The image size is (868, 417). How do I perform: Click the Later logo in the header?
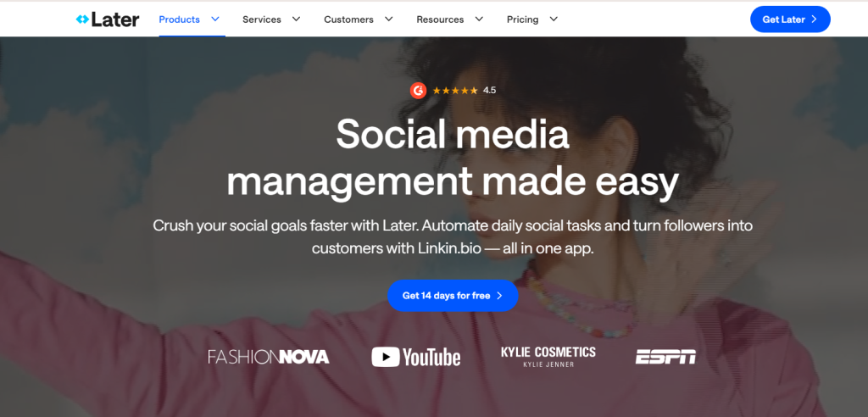[x=107, y=19]
